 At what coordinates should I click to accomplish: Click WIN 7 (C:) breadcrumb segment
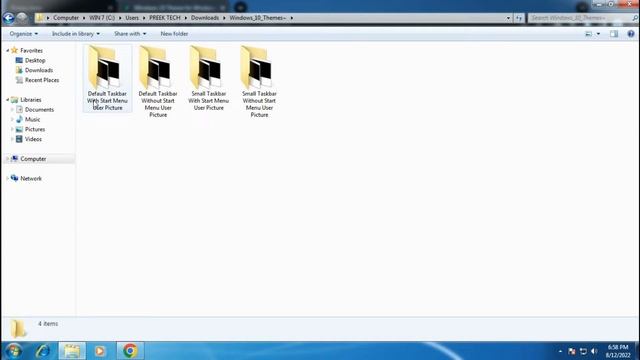tap(102, 18)
